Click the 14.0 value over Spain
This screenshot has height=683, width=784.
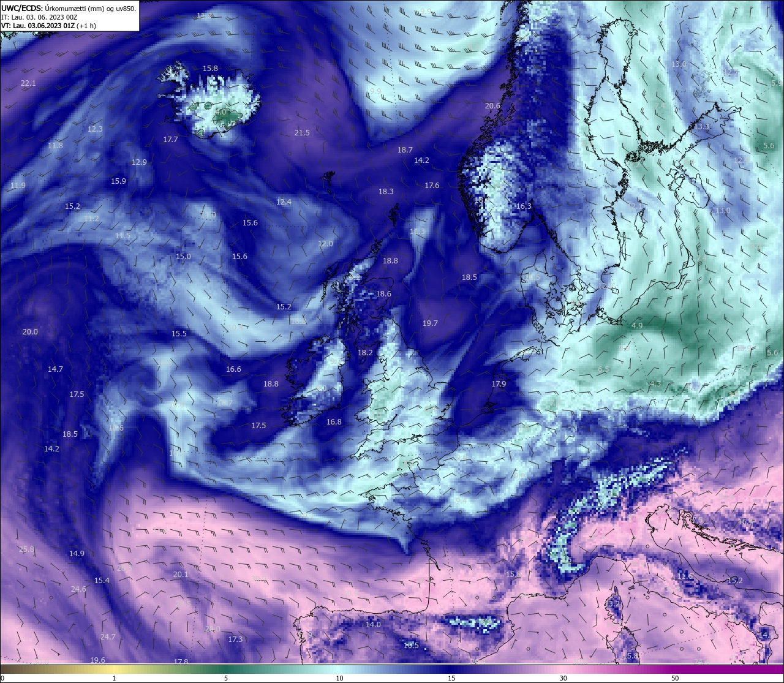click(x=373, y=624)
